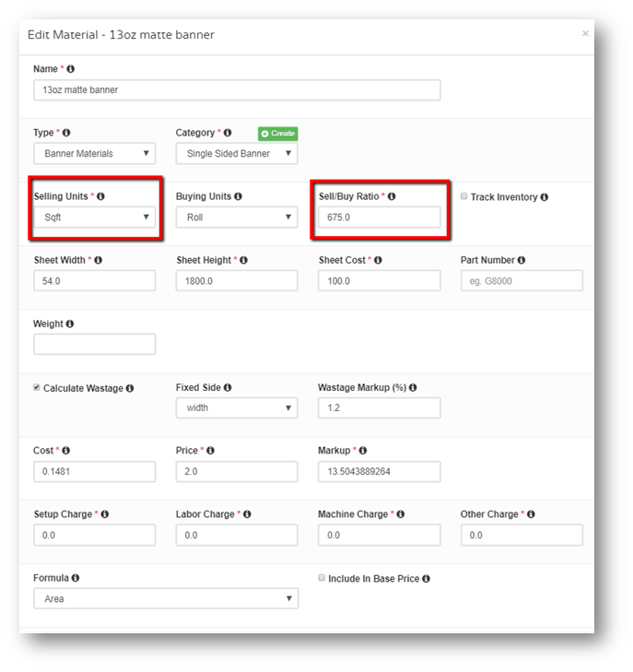Close the Edit Material dialog
Viewport: 633px width, 672px height.
coord(585,33)
